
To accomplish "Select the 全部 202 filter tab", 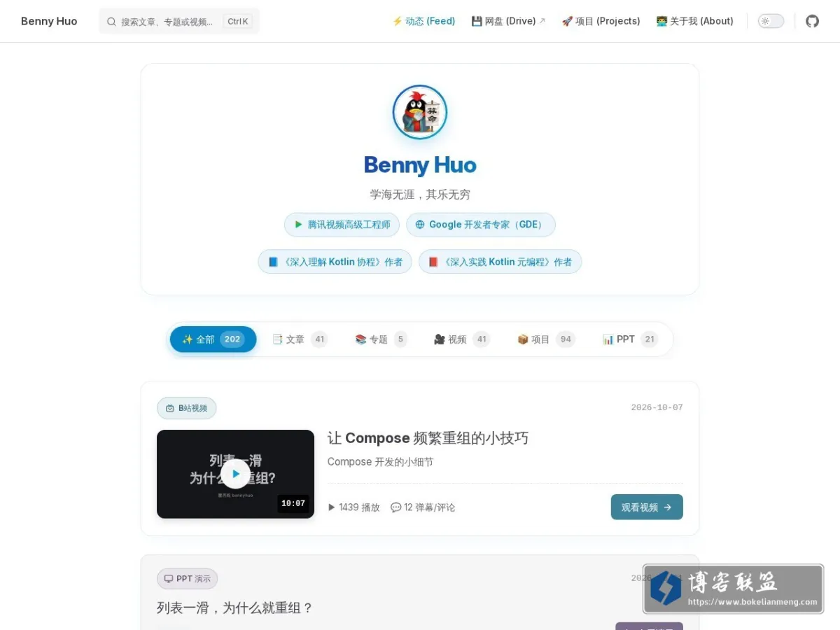I will coord(213,339).
